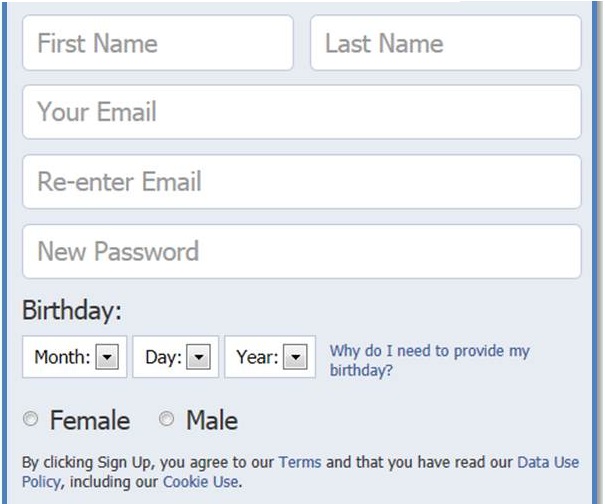Select the Re-enter Email field

point(301,182)
